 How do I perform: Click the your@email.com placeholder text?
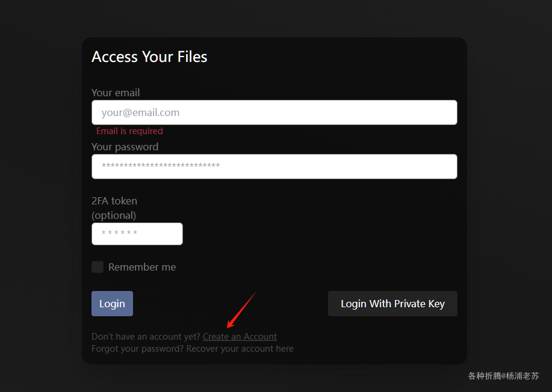[x=140, y=112]
